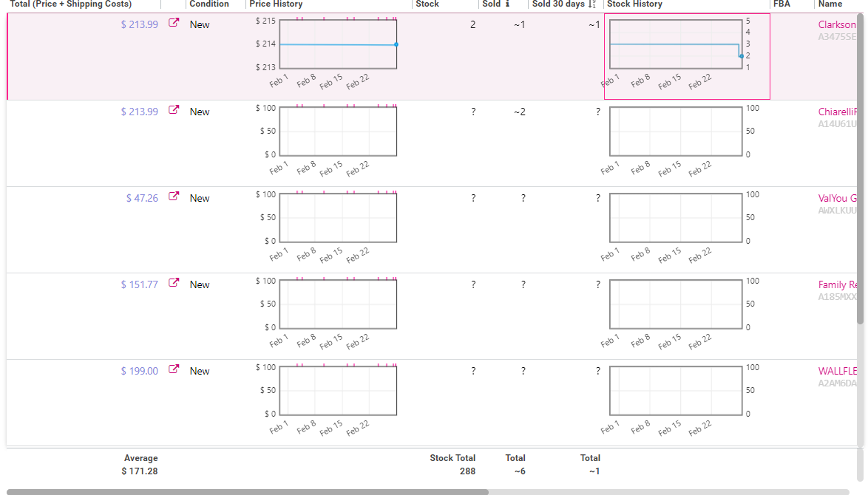The width and height of the screenshot is (868, 495).
Task: Click the horizontal scrollbar thumb
Action: click(248, 492)
